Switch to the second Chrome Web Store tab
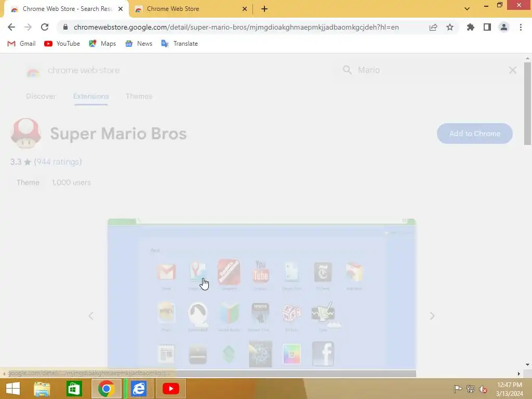532x399 pixels. (191, 9)
